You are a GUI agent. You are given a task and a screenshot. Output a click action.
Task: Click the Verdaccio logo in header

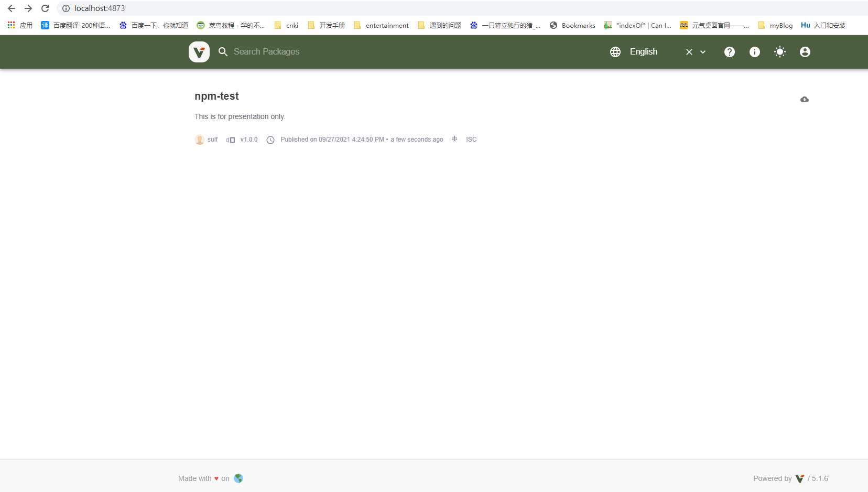[199, 52]
